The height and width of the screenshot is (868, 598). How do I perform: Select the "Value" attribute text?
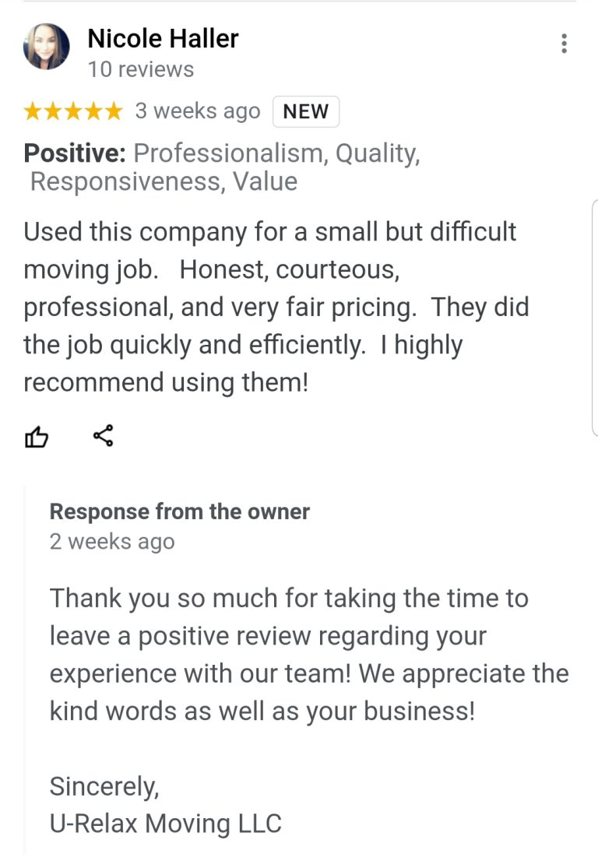pyautogui.click(x=266, y=181)
